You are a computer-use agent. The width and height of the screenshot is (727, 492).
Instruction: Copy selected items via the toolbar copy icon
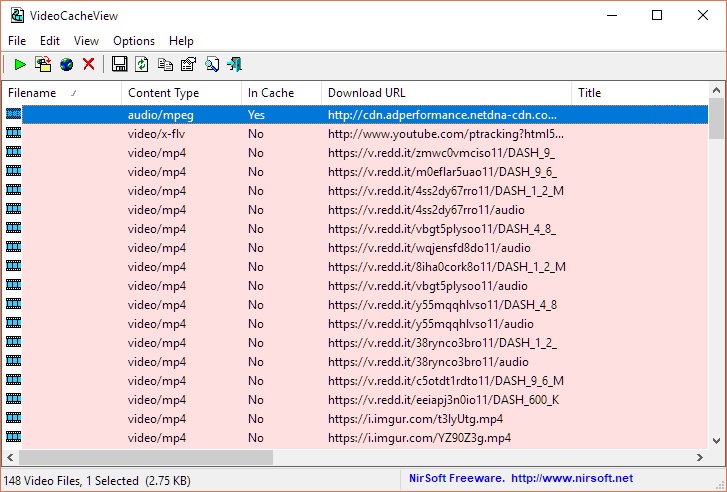click(165, 64)
